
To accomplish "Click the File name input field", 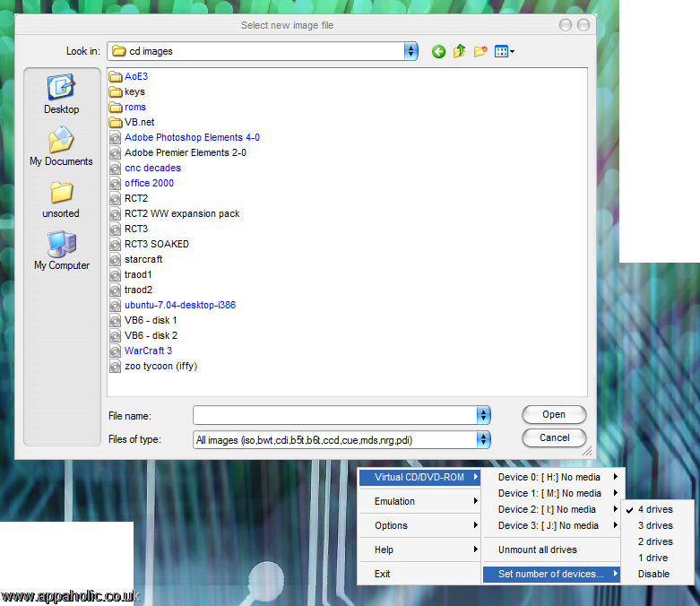I will point(335,415).
